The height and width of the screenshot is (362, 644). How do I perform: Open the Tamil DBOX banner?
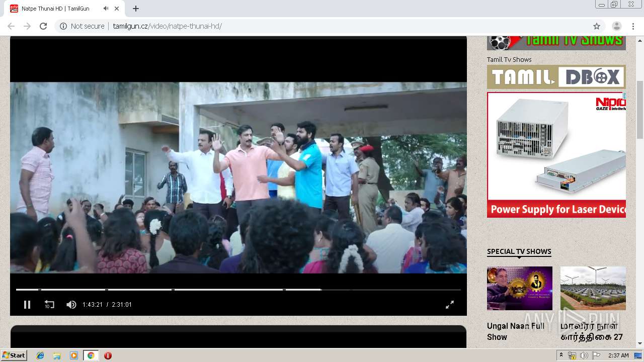556,77
